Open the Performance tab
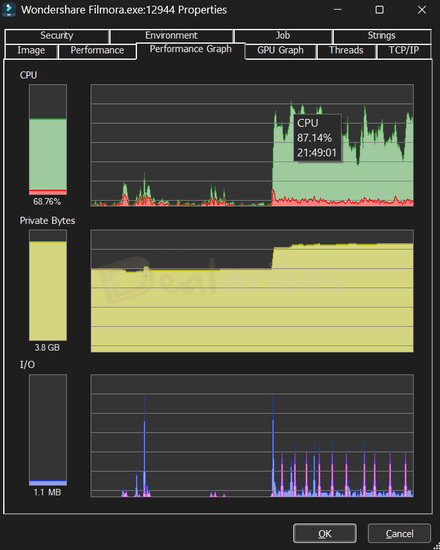The image size is (440, 550). click(x=97, y=51)
